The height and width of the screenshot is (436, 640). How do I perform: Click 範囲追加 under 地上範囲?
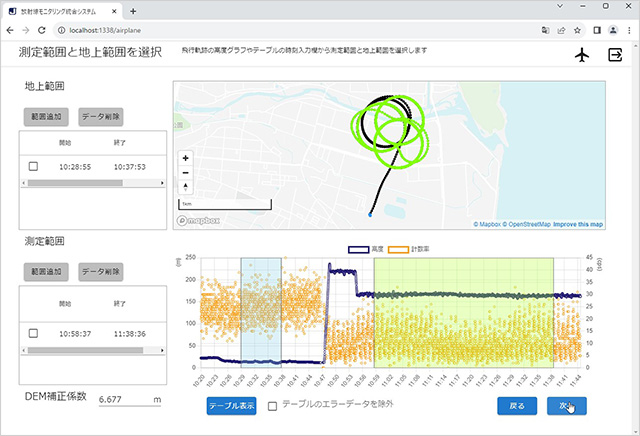pos(46,116)
